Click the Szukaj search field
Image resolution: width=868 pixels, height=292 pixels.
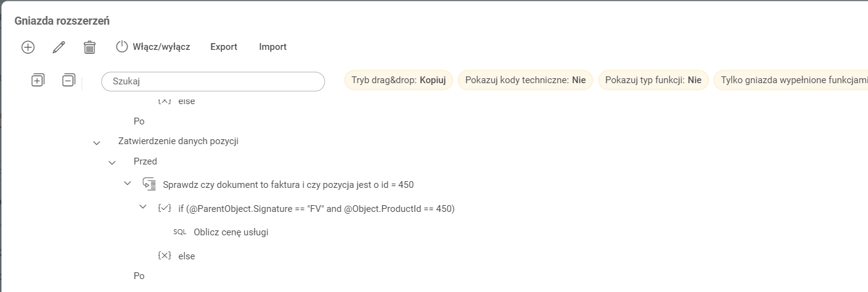(x=213, y=81)
